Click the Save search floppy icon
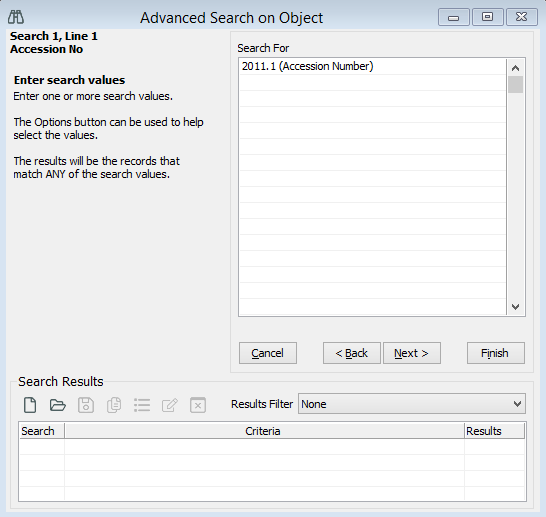 coord(86,405)
